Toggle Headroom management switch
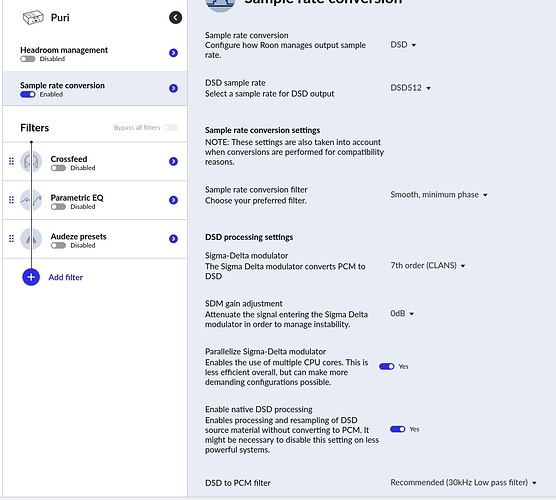The height and width of the screenshot is (500, 556). [28, 59]
